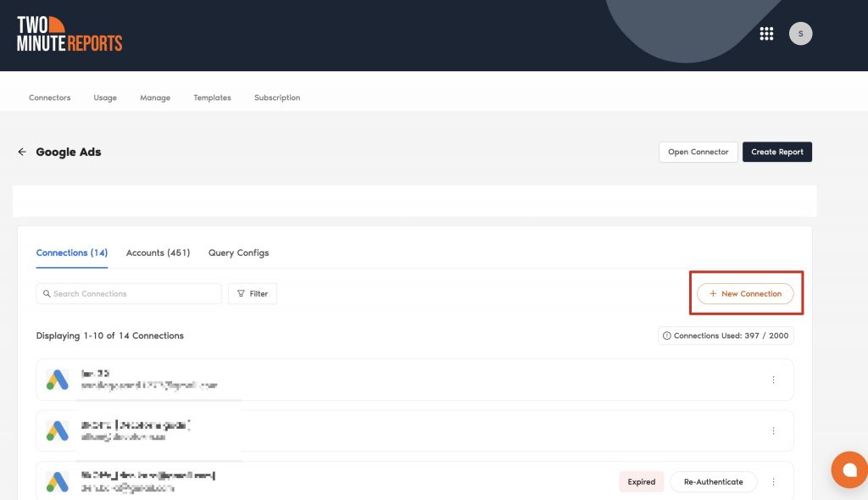The width and height of the screenshot is (868, 500).
Task: Open options menu for expired connection
Action: 773,481
